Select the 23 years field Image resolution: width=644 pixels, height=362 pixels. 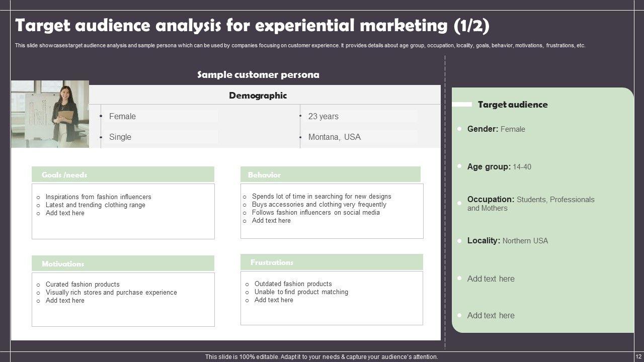pyautogui.click(x=323, y=117)
